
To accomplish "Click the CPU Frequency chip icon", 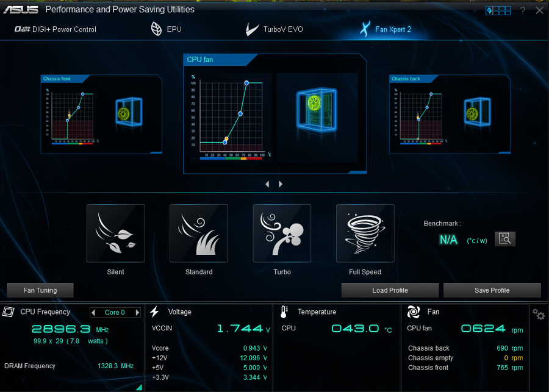I will point(8,312).
